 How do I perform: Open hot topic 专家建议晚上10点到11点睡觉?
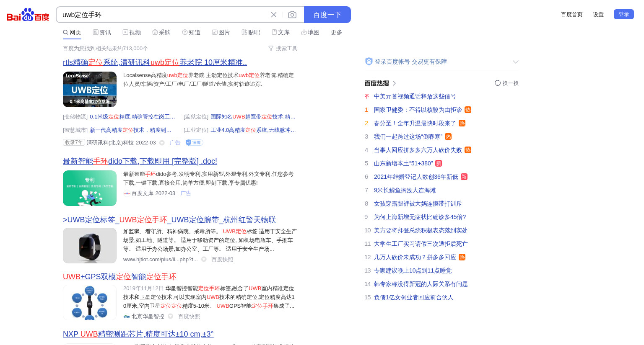[x=413, y=270]
